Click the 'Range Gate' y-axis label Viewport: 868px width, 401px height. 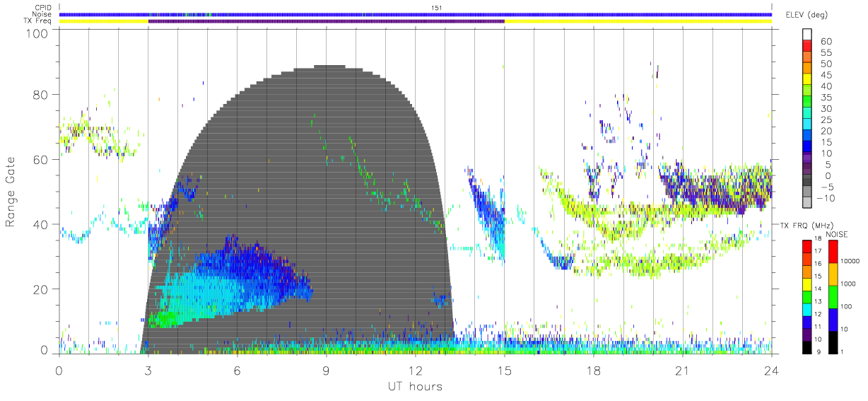[x=11, y=192]
